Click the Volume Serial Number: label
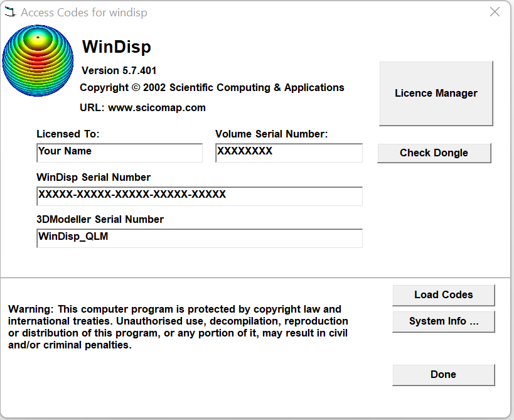The image size is (514, 420). click(x=271, y=134)
